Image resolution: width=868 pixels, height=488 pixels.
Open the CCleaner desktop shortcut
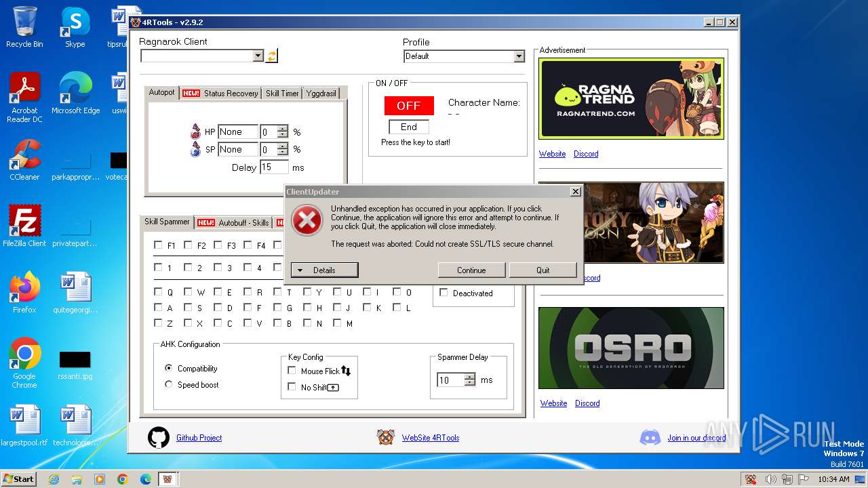[24, 159]
